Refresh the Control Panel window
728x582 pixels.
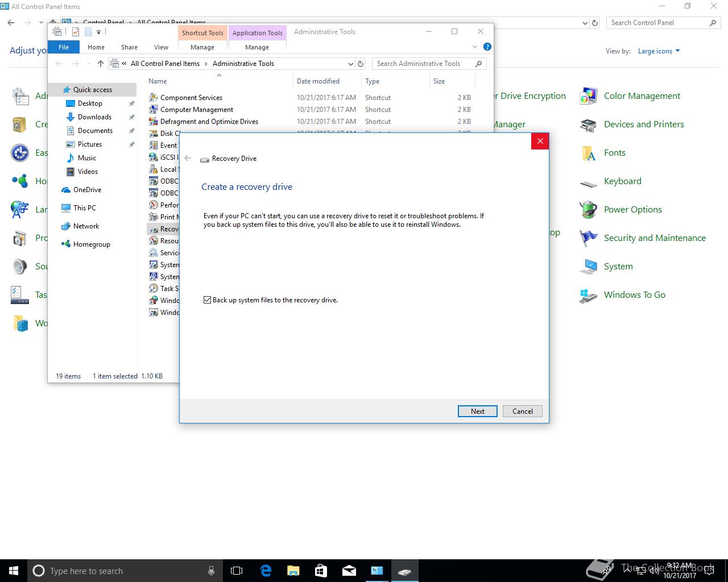[x=595, y=23]
